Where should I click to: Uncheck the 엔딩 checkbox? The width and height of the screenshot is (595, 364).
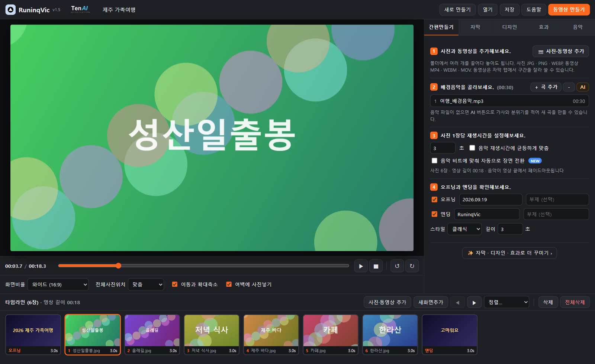point(434,214)
